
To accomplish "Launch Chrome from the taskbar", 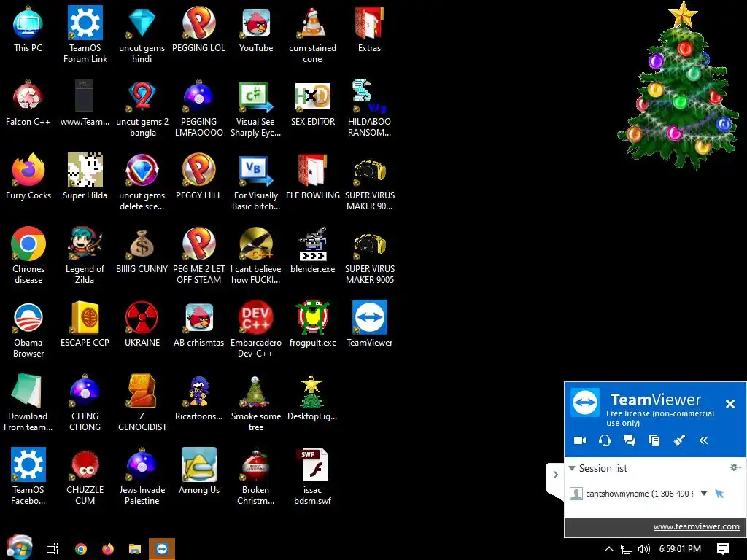I will pos(81,549).
